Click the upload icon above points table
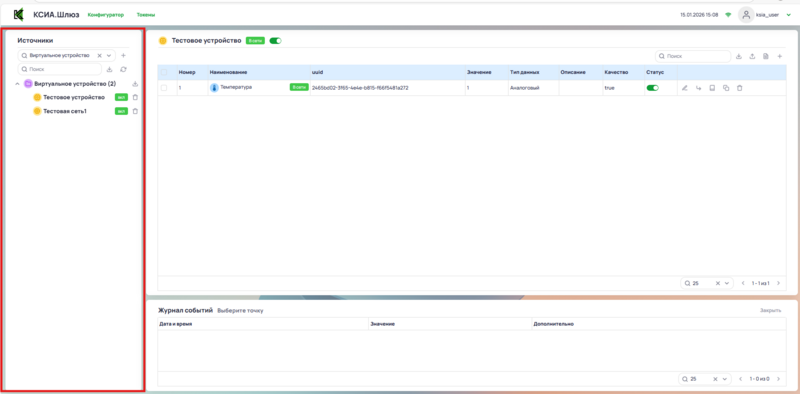800x394 pixels. [752, 56]
